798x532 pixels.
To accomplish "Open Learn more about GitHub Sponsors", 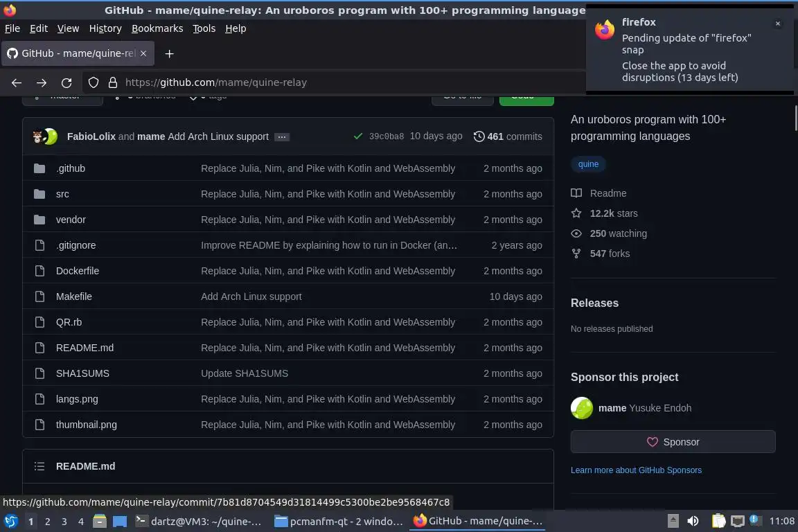I will point(636,470).
